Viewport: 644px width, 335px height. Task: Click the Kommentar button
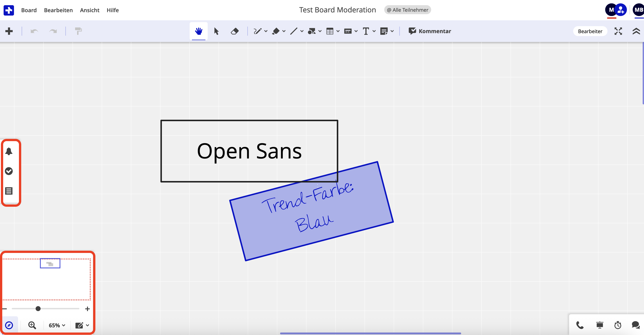click(x=430, y=31)
